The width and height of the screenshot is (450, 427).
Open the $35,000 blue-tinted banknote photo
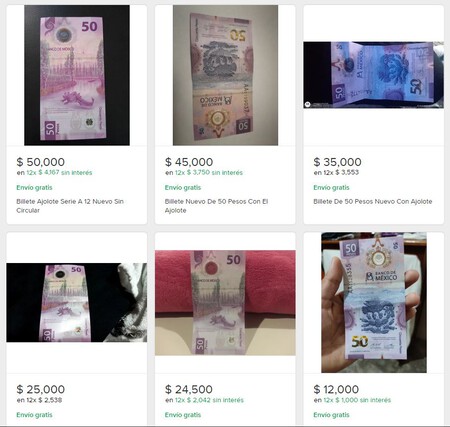click(x=373, y=75)
